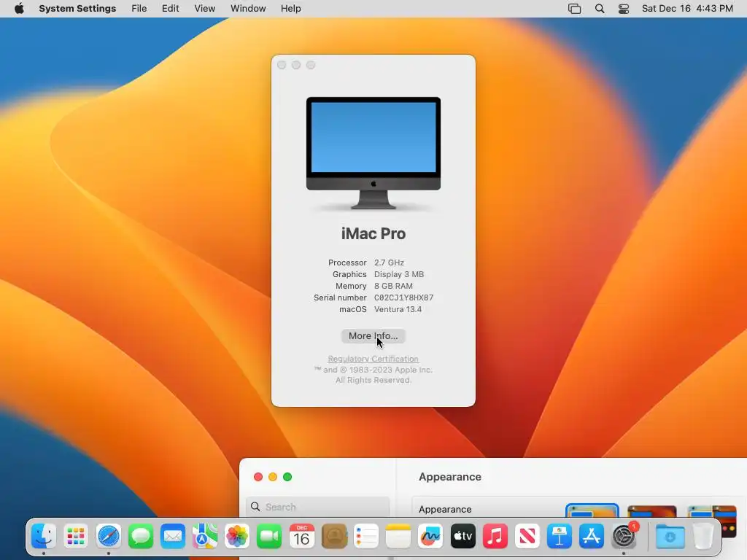Image resolution: width=747 pixels, height=560 pixels.
Task: Click the iMac Pro title text
Action: (x=373, y=234)
